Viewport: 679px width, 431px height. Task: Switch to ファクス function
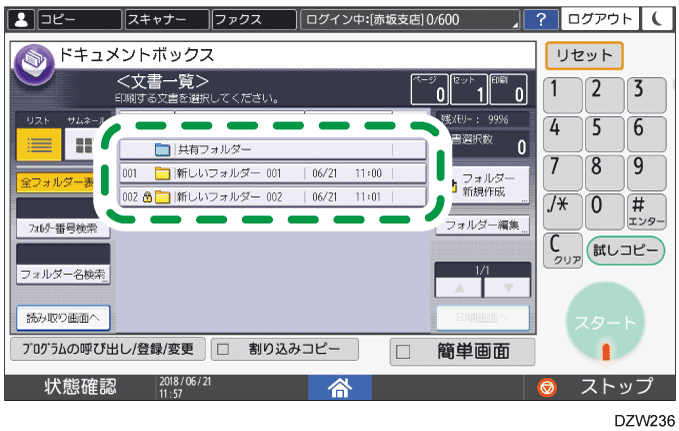pos(254,20)
